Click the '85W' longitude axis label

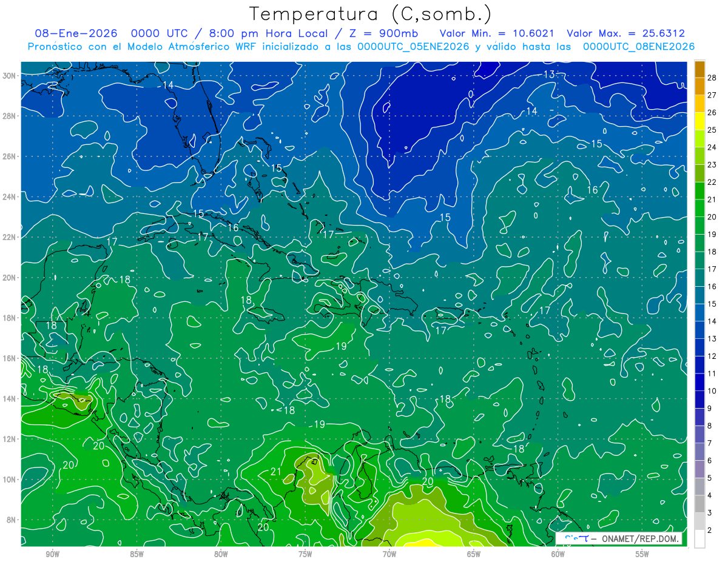[137, 554]
